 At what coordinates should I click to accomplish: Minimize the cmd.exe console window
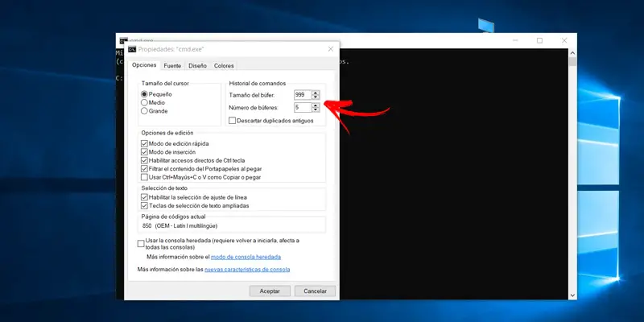(515, 40)
